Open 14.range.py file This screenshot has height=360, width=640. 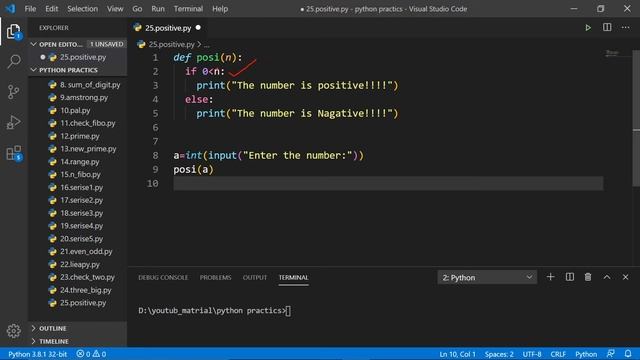pyautogui.click(x=80, y=162)
